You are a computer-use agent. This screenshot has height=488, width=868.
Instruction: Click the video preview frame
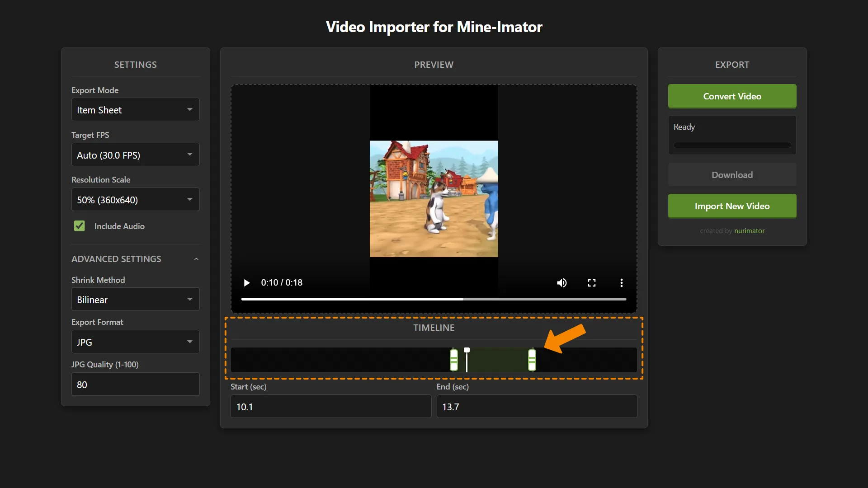pyautogui.click(x=434, y=199)
